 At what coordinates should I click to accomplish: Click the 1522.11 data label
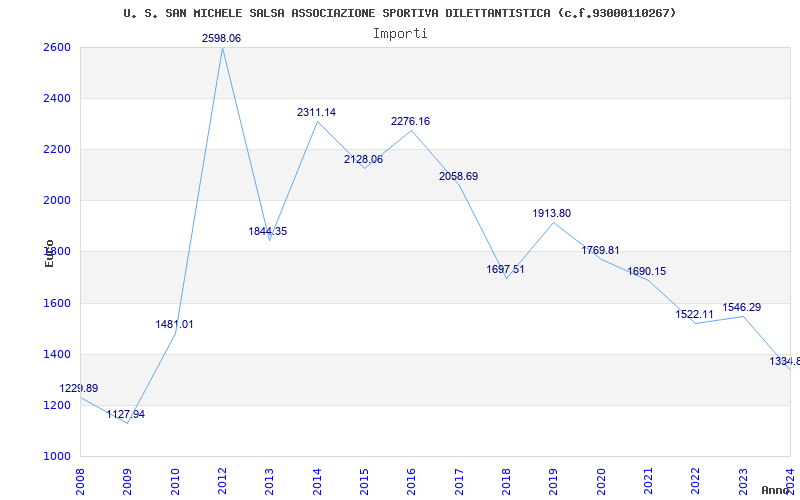click(694, 314)
